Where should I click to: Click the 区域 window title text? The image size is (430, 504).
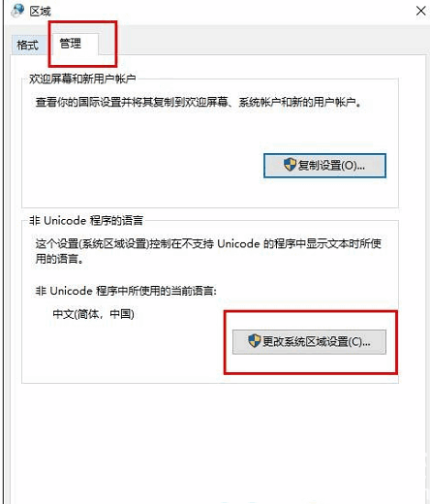tap(41, 11)
